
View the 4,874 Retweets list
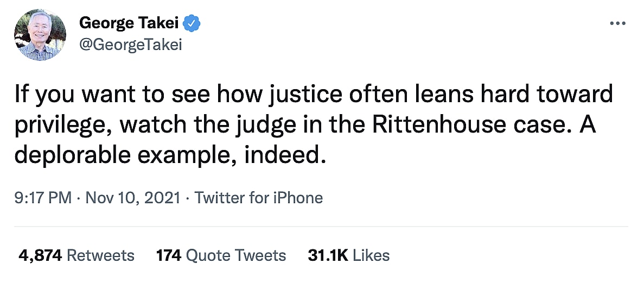[76, 255]
